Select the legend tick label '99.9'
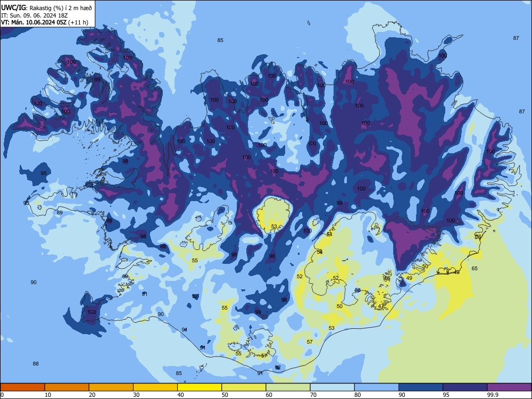This screenshot has height=399, width=532. [492, 395]
